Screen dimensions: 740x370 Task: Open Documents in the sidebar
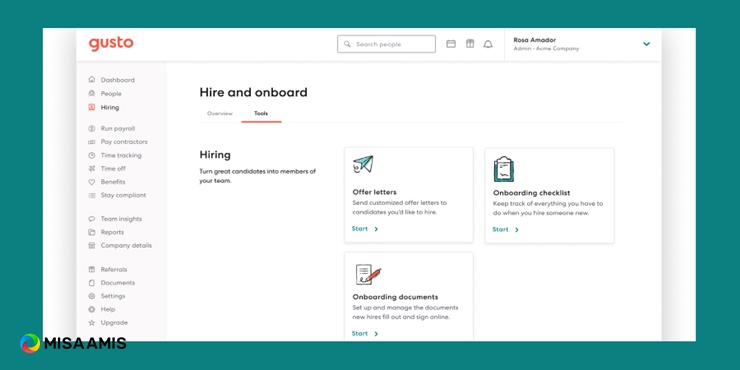click(118, 283)
